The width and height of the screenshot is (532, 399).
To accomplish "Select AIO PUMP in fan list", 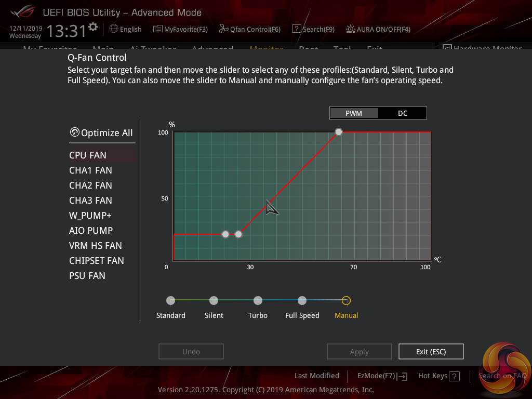I will pyautogui.click(x=91, y=231).
